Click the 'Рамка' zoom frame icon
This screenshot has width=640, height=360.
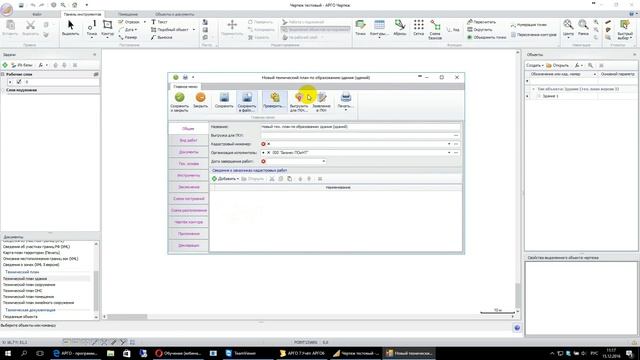click(x=583, y=25)
